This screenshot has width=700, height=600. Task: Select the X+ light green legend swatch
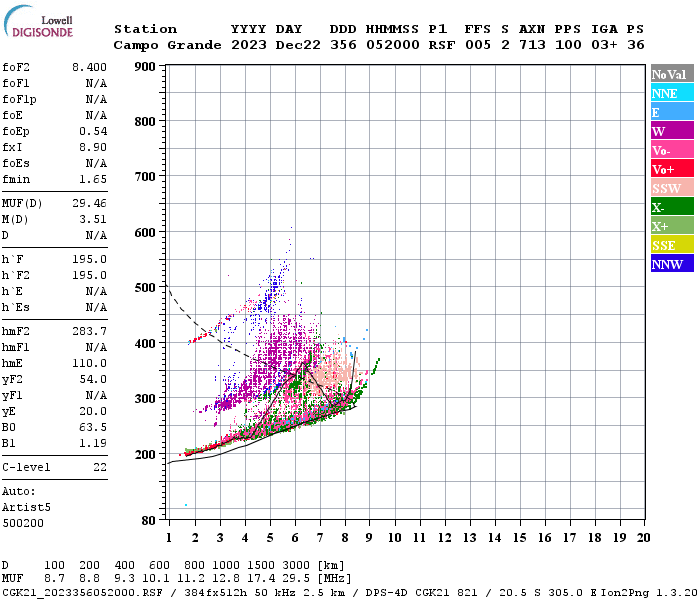[672, 225]
